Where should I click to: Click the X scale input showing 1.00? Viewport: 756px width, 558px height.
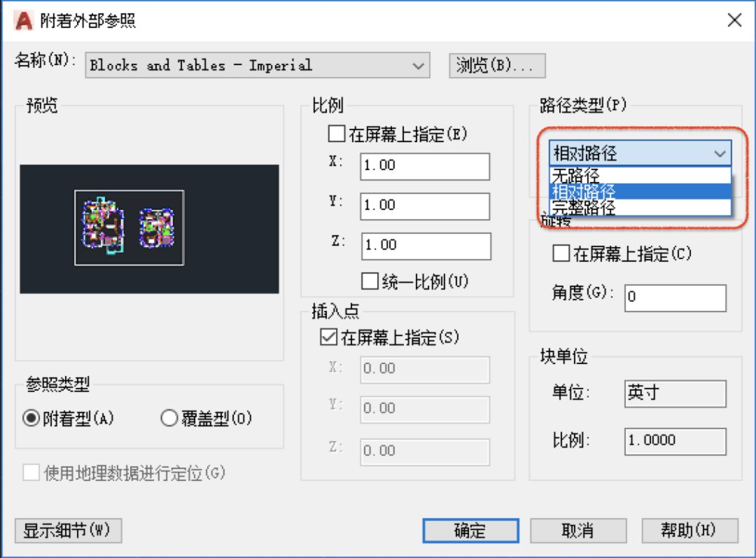424,166
